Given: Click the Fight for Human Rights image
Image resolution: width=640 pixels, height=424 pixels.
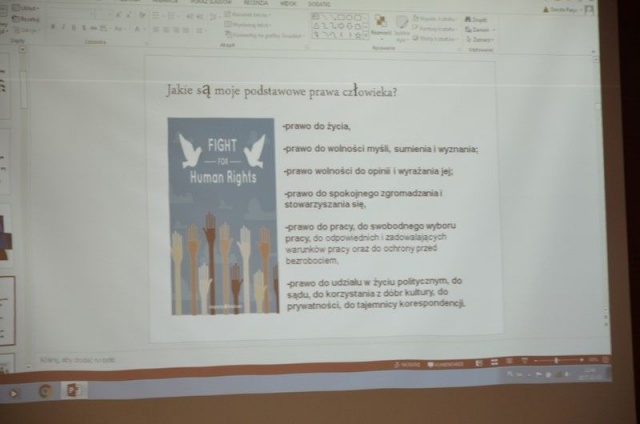Looking at the screenshot, I should pyautogui.click(x=222, y=216).
